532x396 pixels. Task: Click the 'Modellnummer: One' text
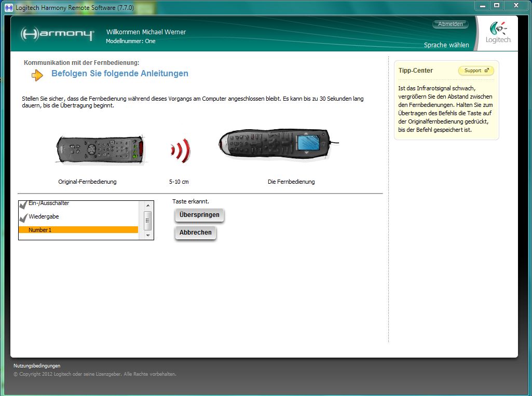tap(131, 41)
